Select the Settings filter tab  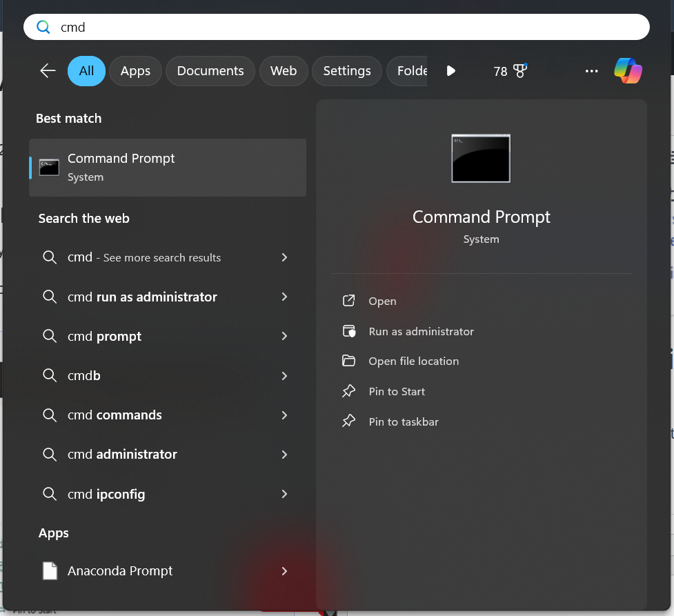coord(347,71)
